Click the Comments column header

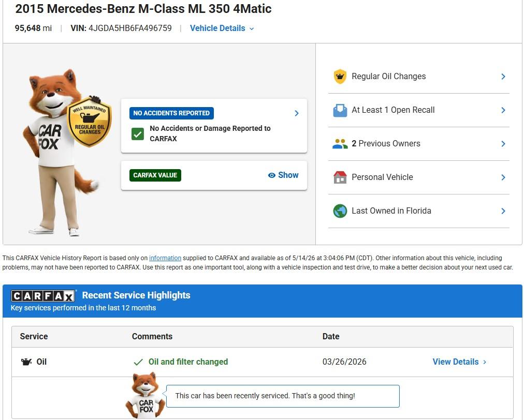[x=152, y=337]
